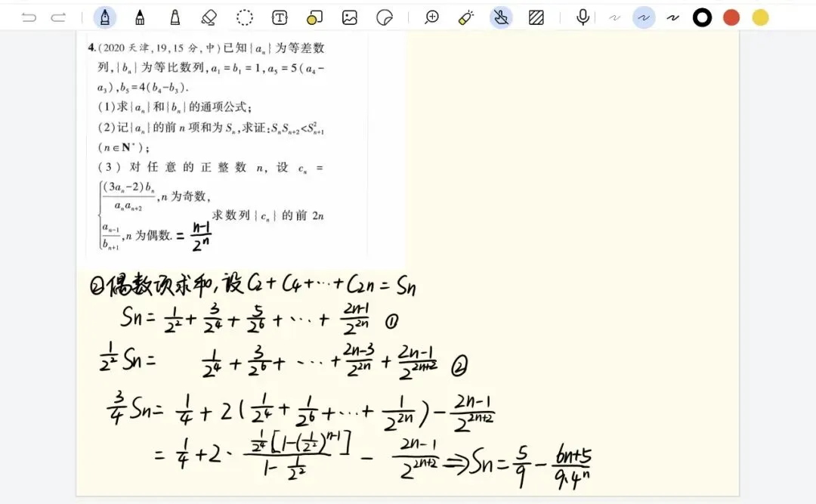Select the Fountain pen tool

point(105,17)
